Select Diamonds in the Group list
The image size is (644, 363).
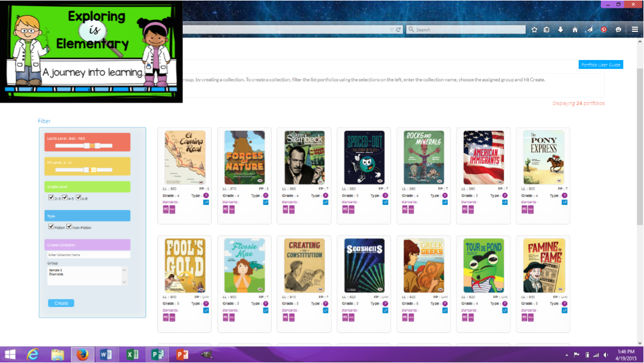coord(56,274)
